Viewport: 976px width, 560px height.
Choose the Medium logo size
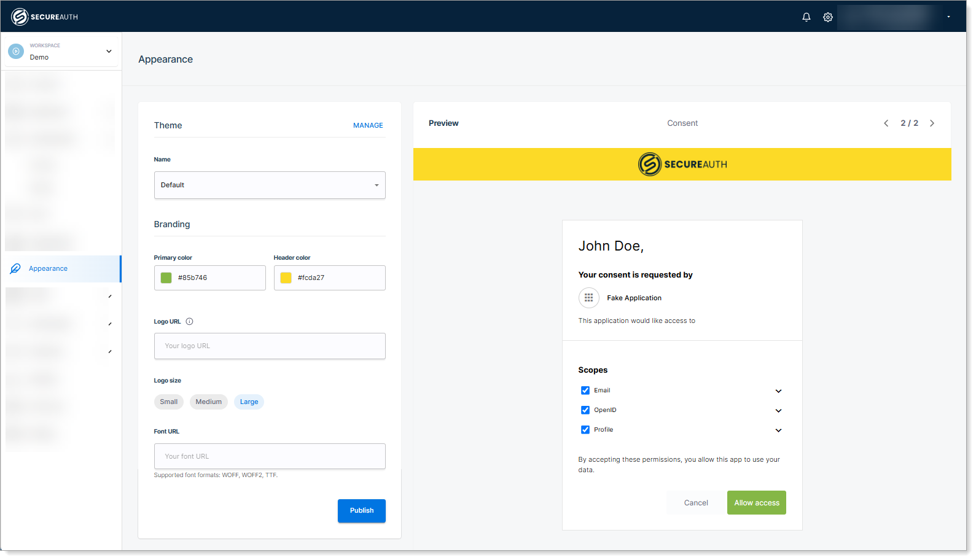point(209,402)
